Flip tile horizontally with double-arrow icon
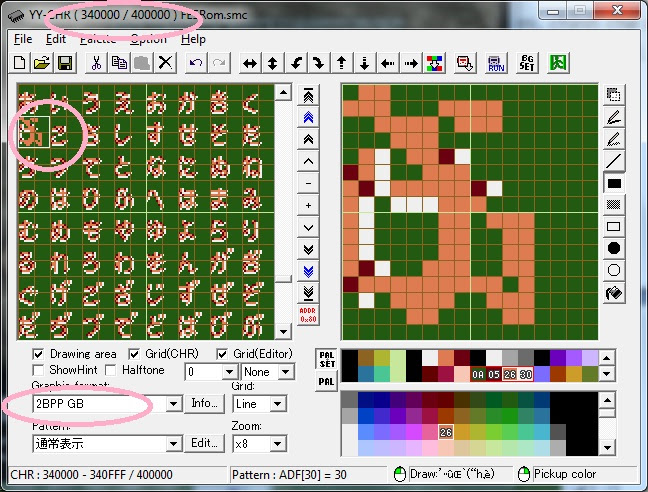This screenshot has width=648, height=492. [250, 63]
